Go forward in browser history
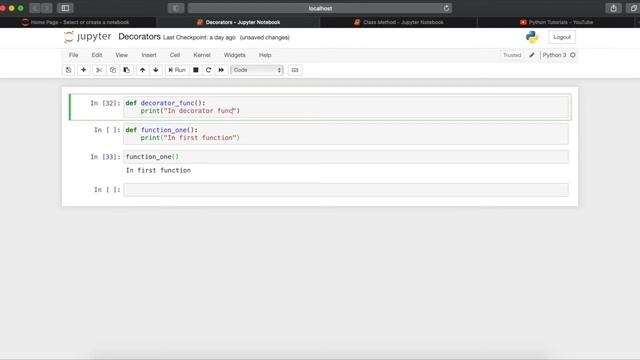640x360 pixels. [x=47, y=8]
